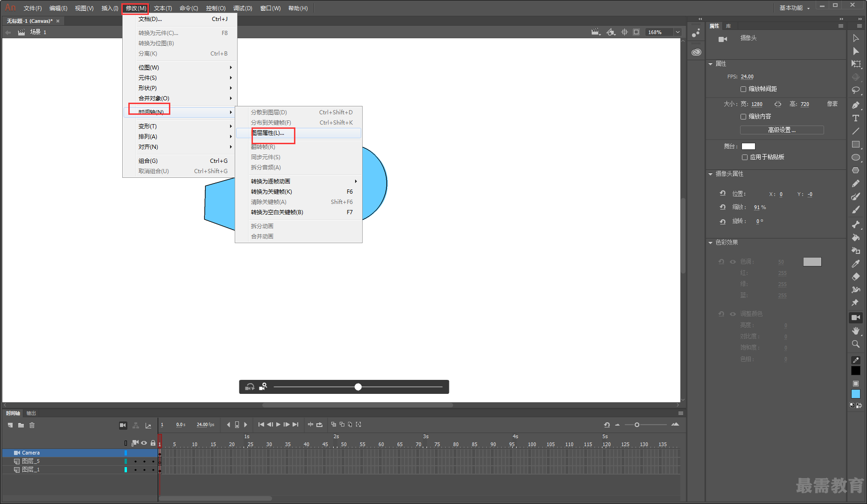Choose 图层属性(L)... from submenu
This screenshot has width=867, height=504.
coord(299,133)
